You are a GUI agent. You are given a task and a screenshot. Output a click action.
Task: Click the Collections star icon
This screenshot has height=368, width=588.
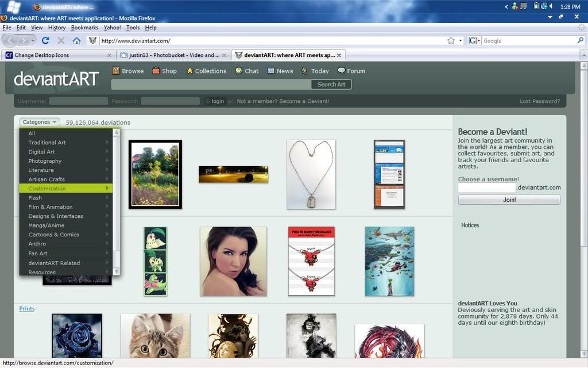pyautogui.click(x=189, y=71)
